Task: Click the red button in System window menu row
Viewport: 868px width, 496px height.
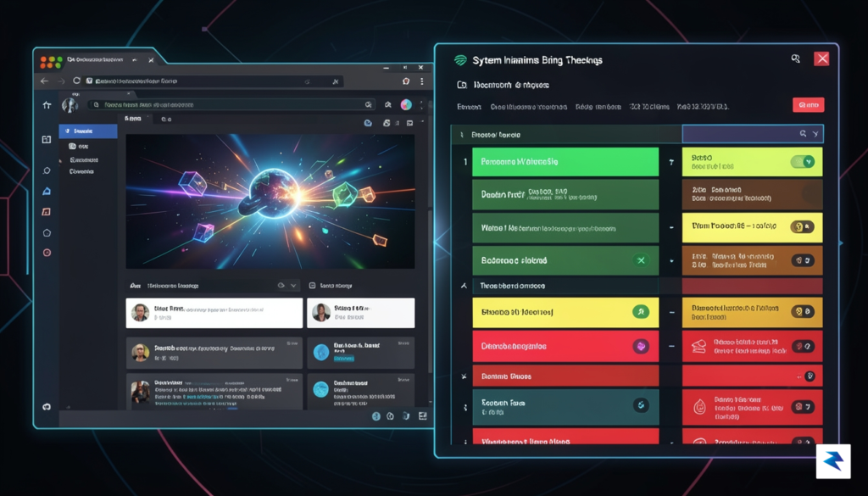Action: (808, 105)
